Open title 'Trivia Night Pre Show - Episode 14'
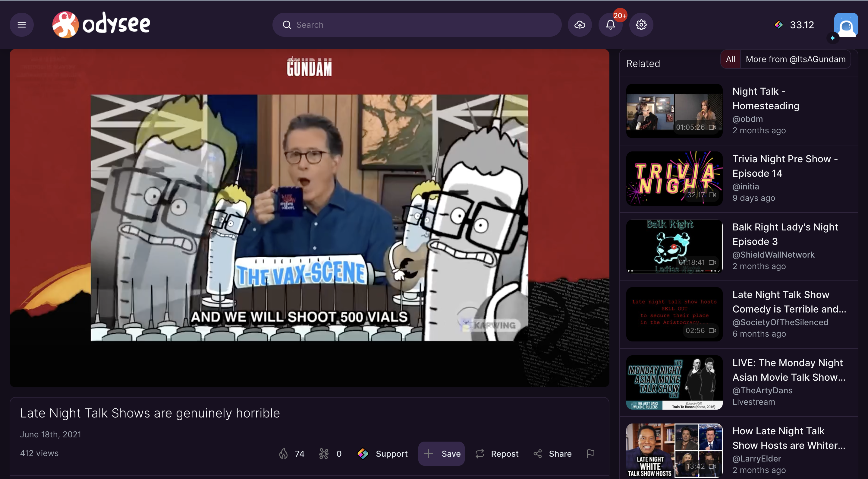868x479 pixels. click(x=785, y=166)
